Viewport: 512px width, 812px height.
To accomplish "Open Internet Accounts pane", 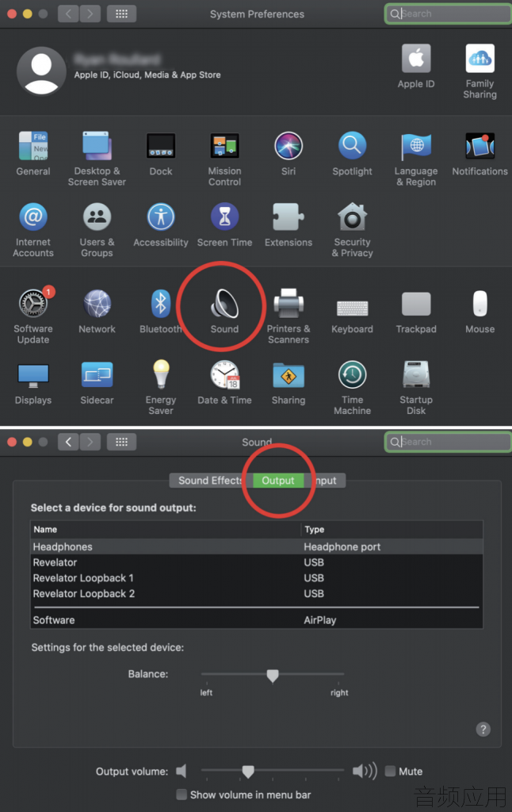I will click(33, 229).
